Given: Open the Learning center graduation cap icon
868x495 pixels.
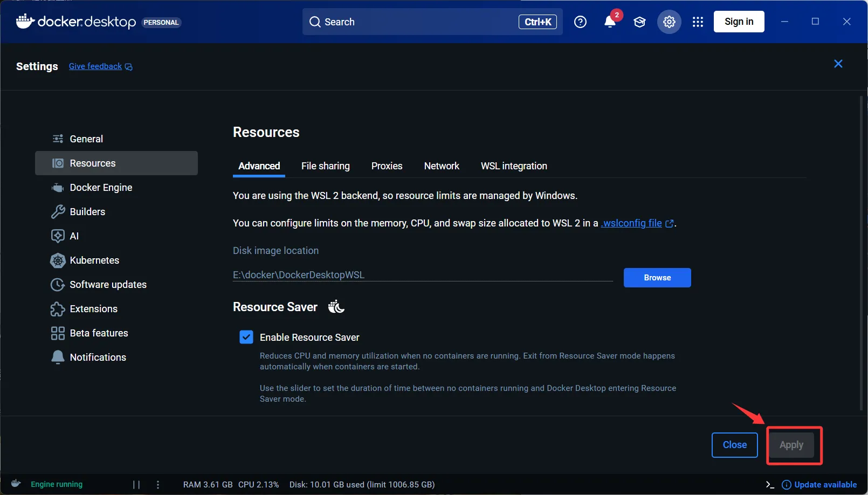Looking at the screenshot, I should tap(639, 22).
